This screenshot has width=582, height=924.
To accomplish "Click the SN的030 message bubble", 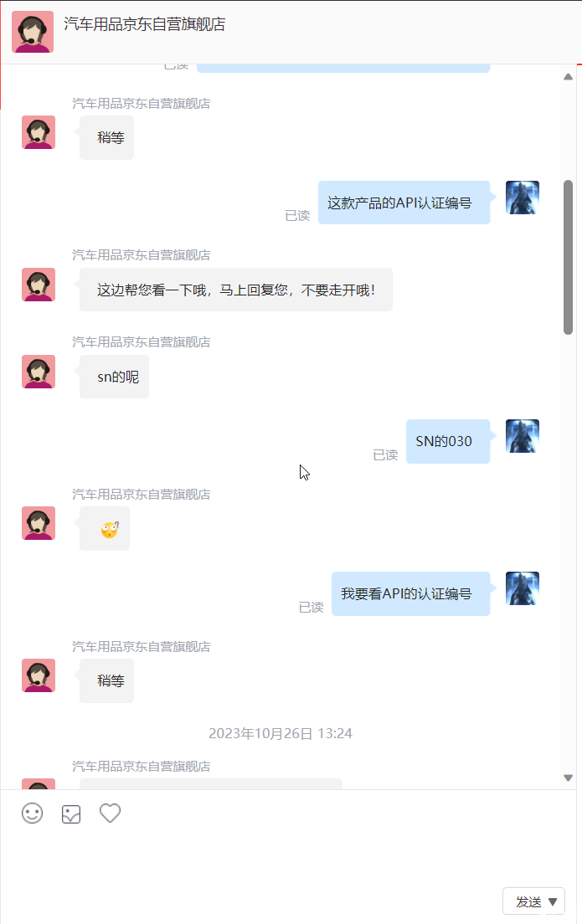I will coord(448,441).
